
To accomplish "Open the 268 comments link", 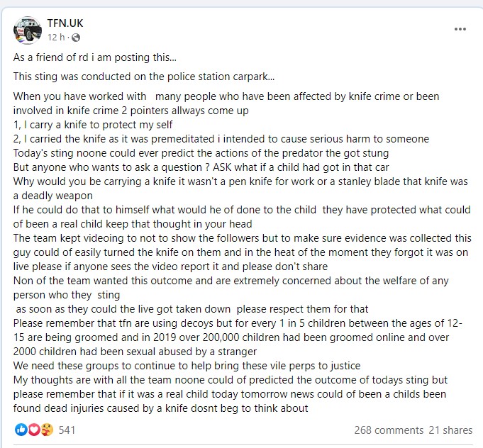I will tap(389, 430).
